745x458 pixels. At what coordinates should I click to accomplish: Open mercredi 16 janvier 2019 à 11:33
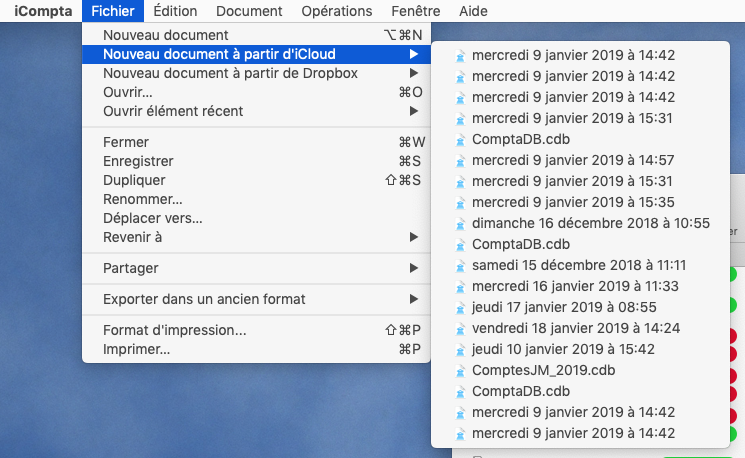[x=580, y=286]
